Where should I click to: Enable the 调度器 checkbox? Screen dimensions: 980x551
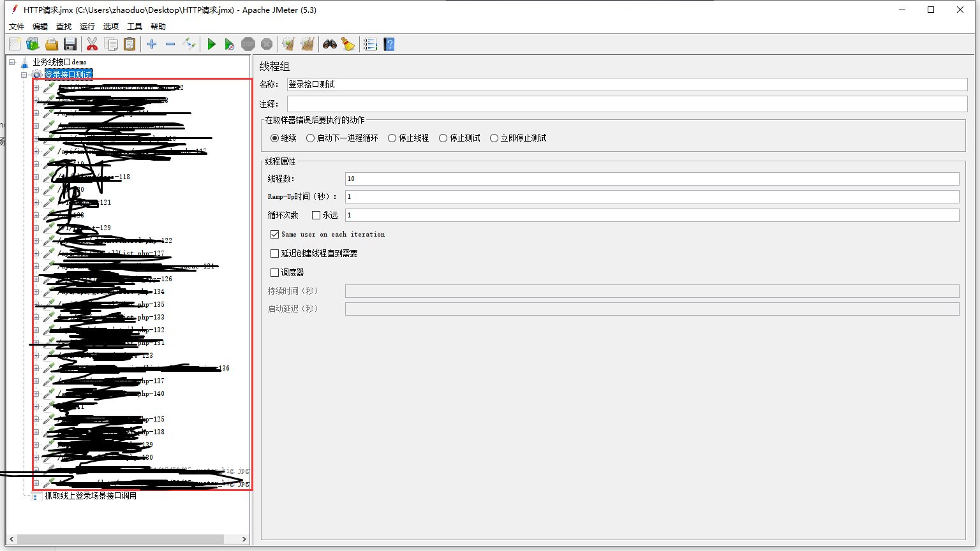coord(275,273)
